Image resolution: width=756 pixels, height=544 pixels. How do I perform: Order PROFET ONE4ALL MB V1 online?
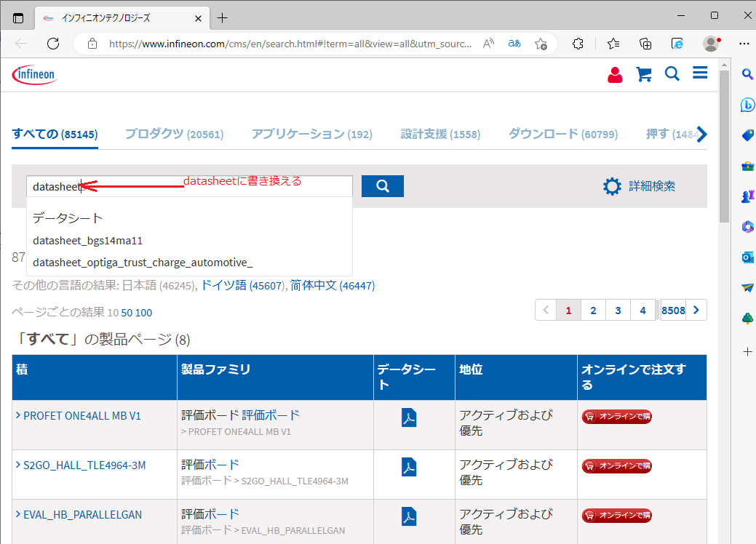[617, 416]
